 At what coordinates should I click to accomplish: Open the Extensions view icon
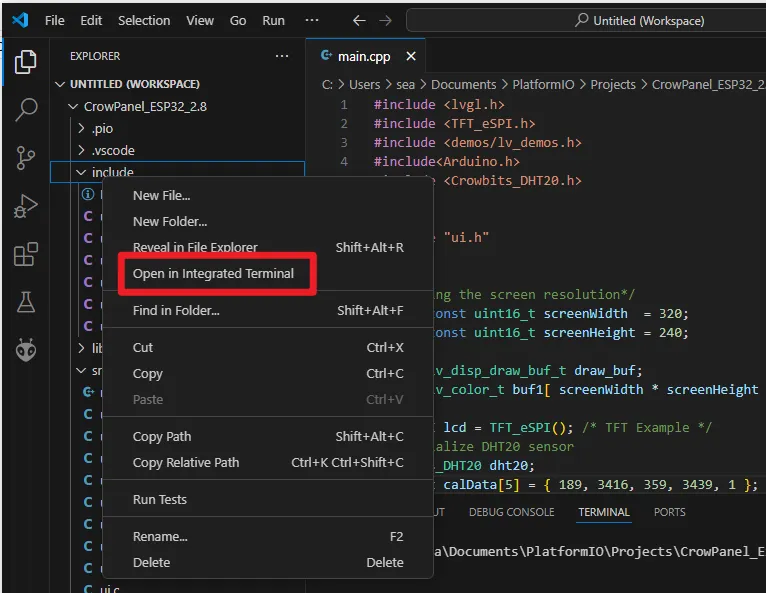[26, 255]
